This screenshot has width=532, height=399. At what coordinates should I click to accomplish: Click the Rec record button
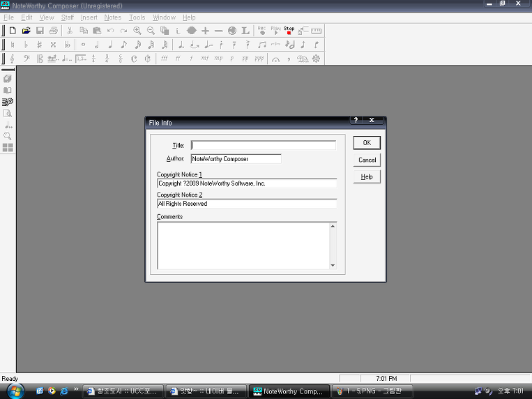click(x=261, y=31)
